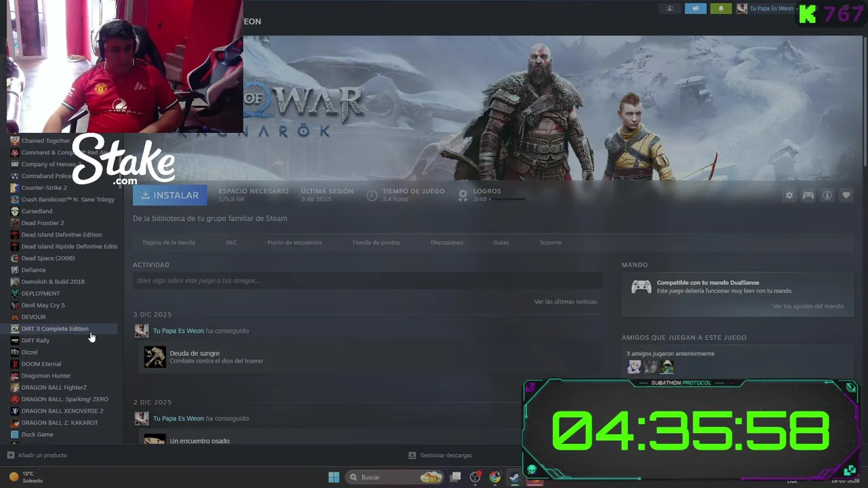Image resolution: width=868 pixels, height=488 pixels.
Task: Open the Punto de encuentro tab
Action: 294,242
